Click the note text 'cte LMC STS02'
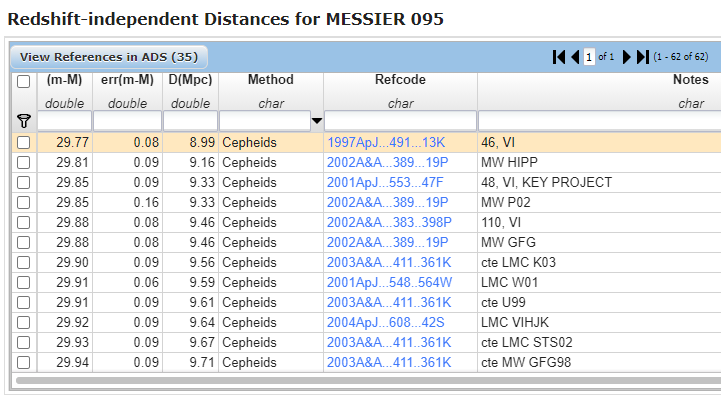 point(526,342)
